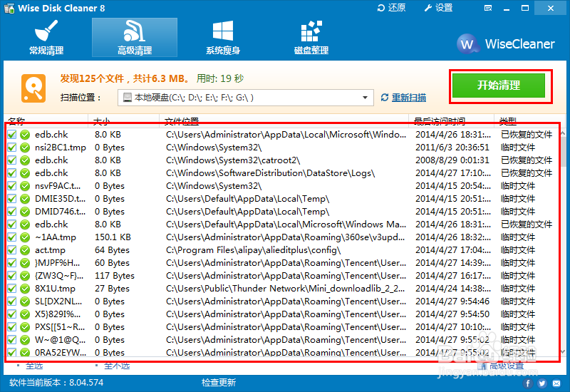Click the Wise Disk Cleaner title icon
Image resolution: width=570 pixels, height=392 pixels.
(x=9, y=8)
